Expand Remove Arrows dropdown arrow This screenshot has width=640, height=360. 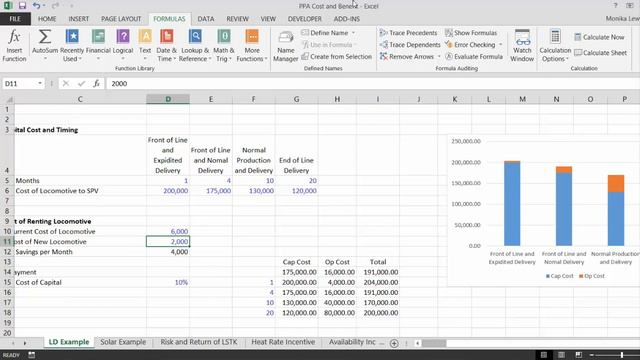tap(439, 56)
